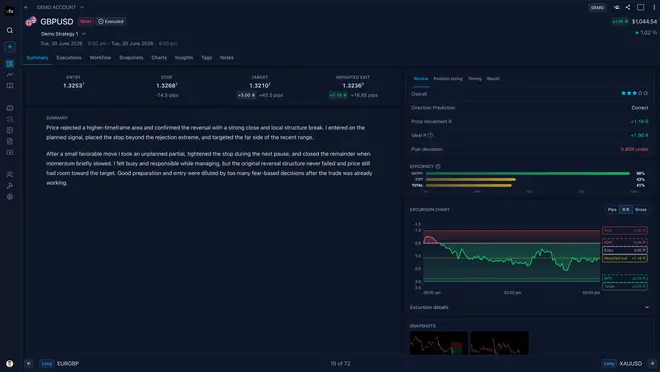The image size is (660, 372).
Task: Expand the Excursion details section
Action: point(529,308)
